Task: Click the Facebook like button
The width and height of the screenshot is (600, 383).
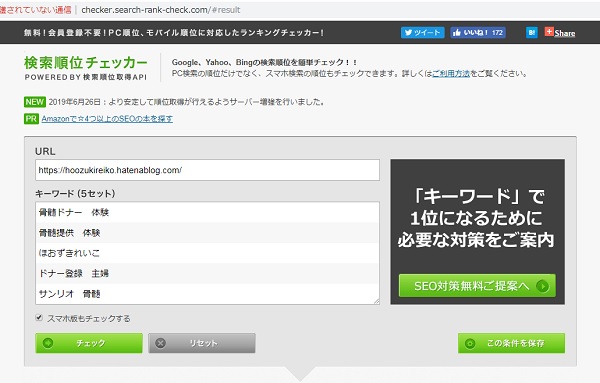Action: pyautogui.click(x=478, y=33)
